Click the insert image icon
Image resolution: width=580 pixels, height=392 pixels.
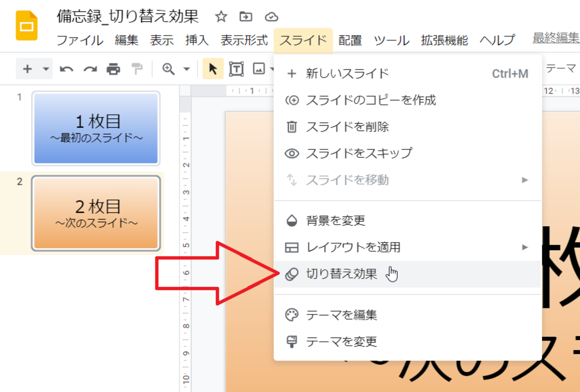pyautogui.click(x=259, y=69)
